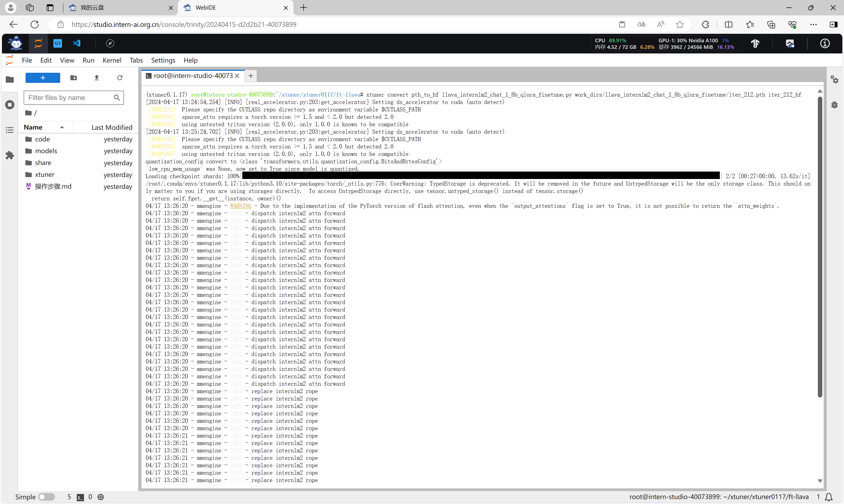Screen dimensions: 844x504
Task: Add this page to favorites star
Action: 679,24
